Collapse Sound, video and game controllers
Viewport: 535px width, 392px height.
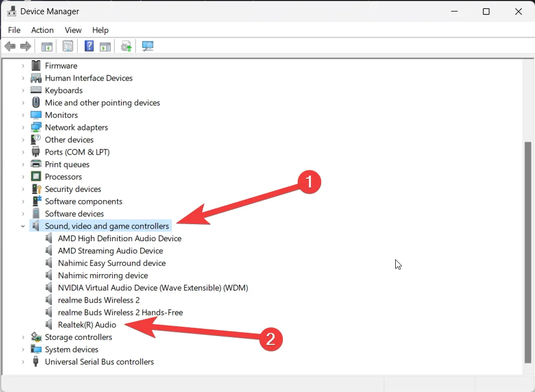point(23,226)
